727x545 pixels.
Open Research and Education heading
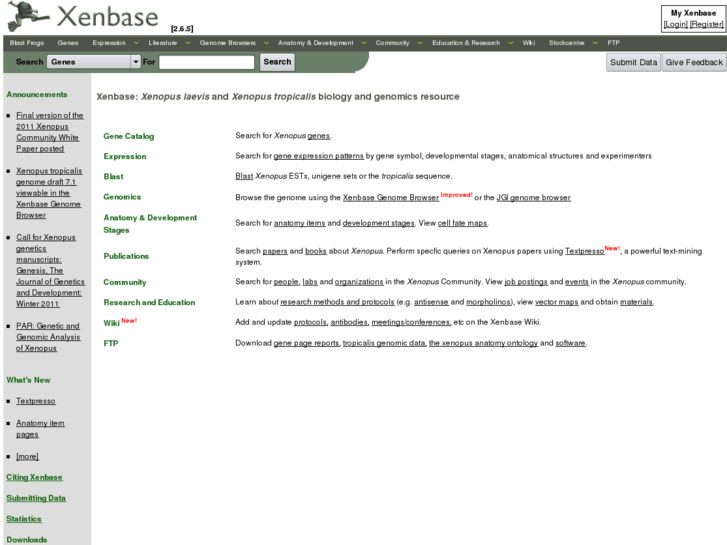[149, 302]
